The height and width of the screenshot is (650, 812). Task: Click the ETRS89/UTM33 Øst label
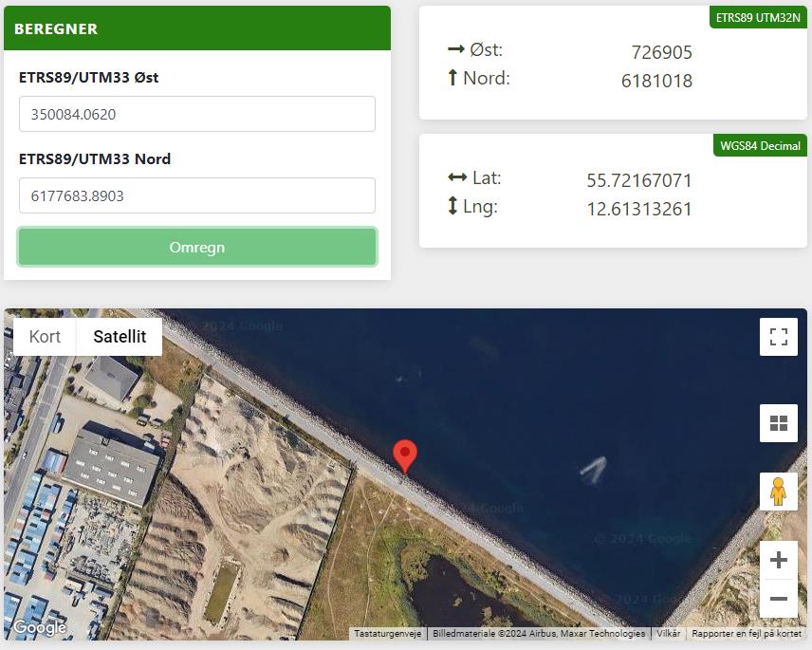click(x=88, y=78)
